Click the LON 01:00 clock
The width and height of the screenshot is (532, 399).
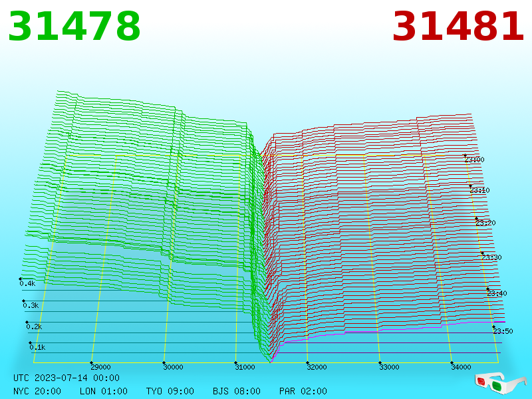pos(104,391)
